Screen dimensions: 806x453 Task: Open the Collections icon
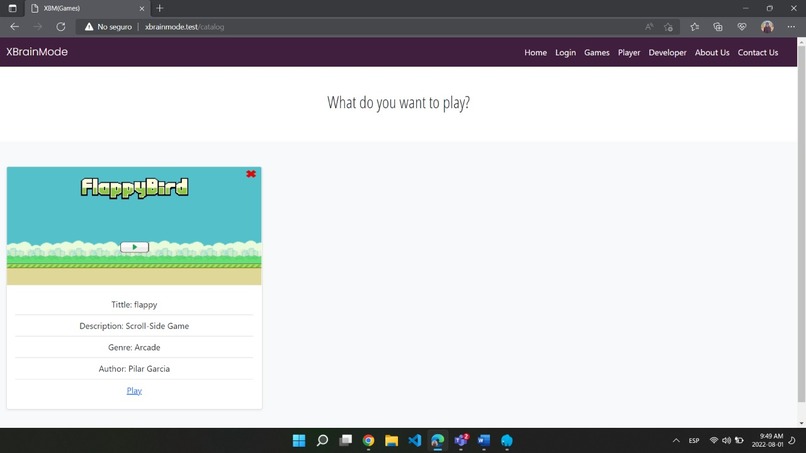point(718,27)
